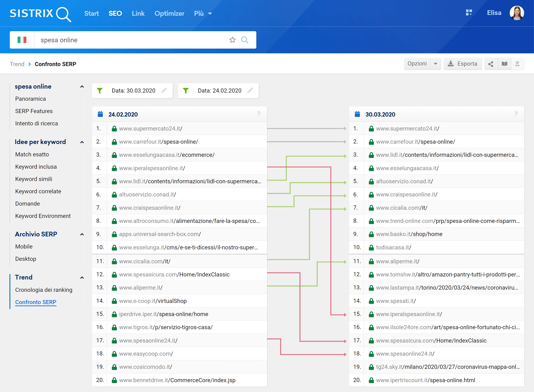534x392 pixels.
Task: Open Keyword inclusa
Action: (36, 167)
